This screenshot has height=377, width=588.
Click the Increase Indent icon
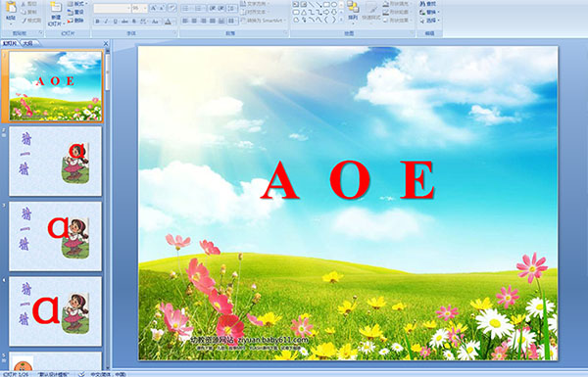(x=221, y=8)
